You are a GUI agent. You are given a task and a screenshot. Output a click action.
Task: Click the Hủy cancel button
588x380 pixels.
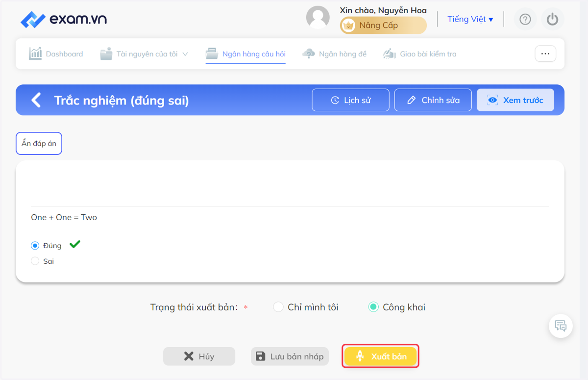(x=199, y=356)
